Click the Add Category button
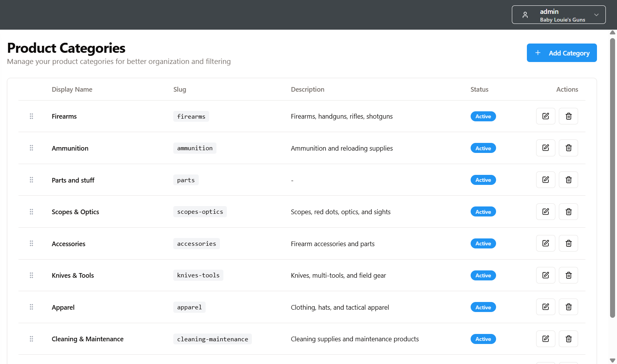The width and height of the screenshot is (617, 364). (562, 53)
